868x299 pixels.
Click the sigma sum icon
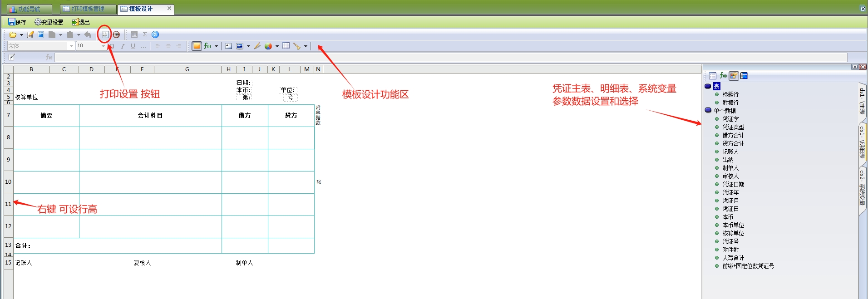click(x=145, y=34)
